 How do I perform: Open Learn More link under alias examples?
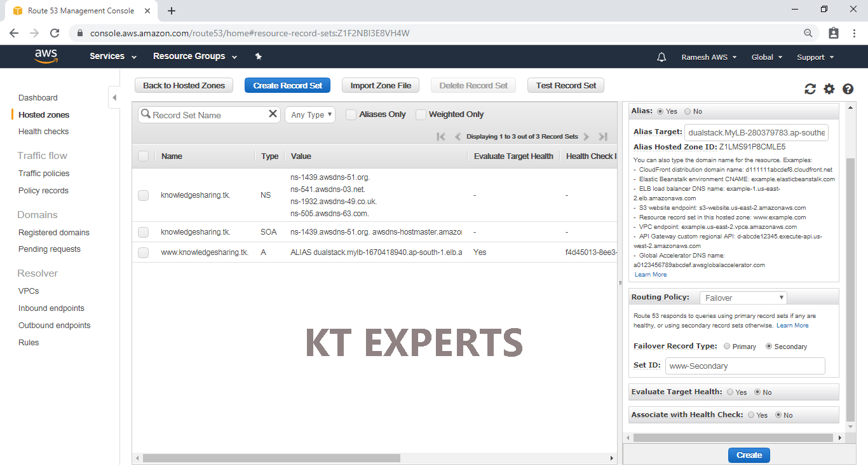(x=651, y=275)
